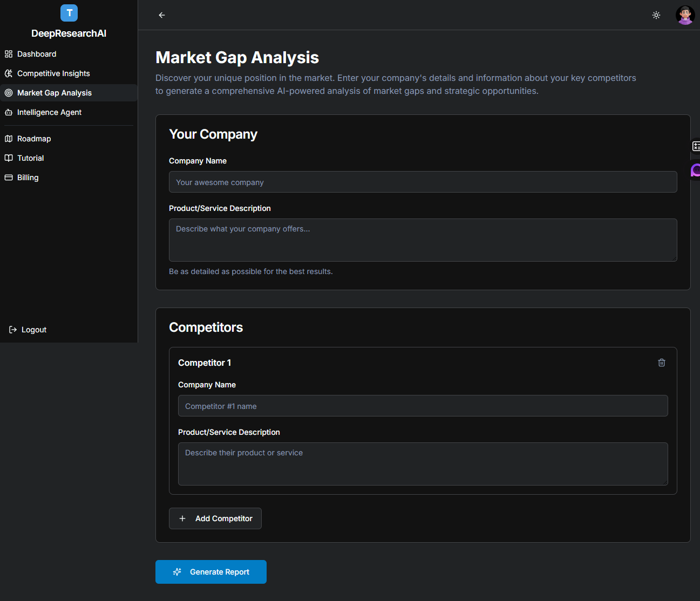Click the Competitor #1 name field
Viewport: 700px width, 601px height.
tap(423, 406)
